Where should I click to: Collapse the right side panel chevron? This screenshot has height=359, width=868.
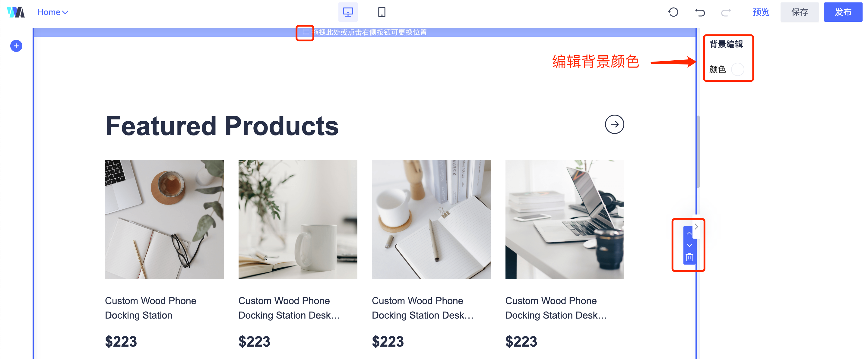[x=696, y=227]
